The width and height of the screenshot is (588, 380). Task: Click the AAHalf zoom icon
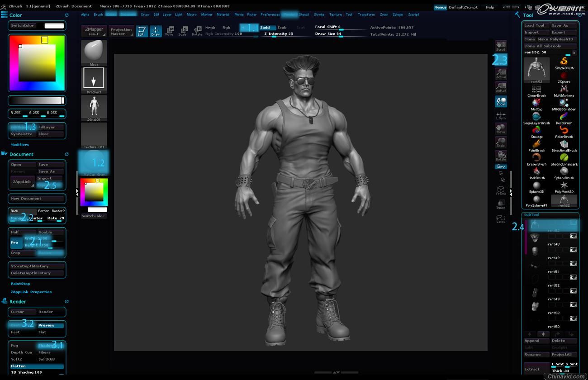501,87
